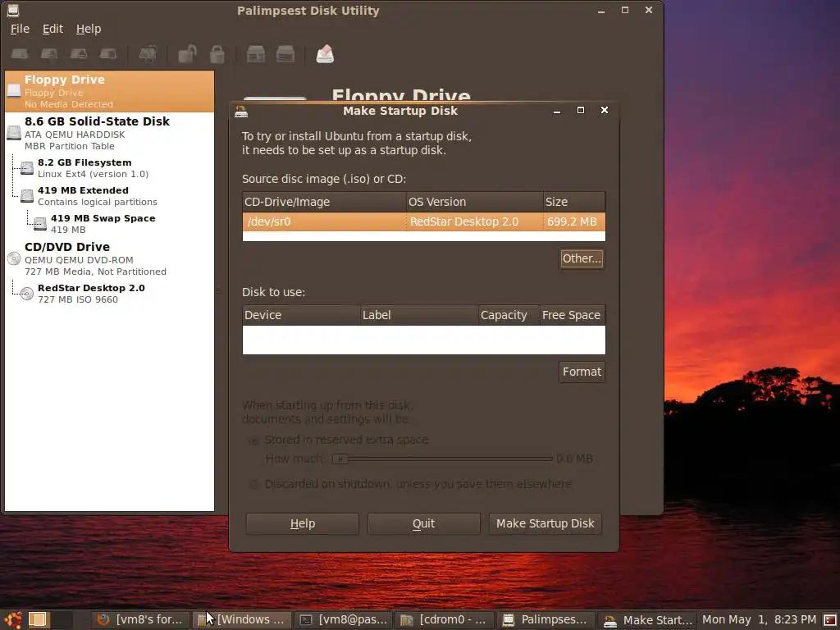The image size is (840, 630).
Task: Click the eject-style toolbar icon, third from left
Action: [79, 54]
